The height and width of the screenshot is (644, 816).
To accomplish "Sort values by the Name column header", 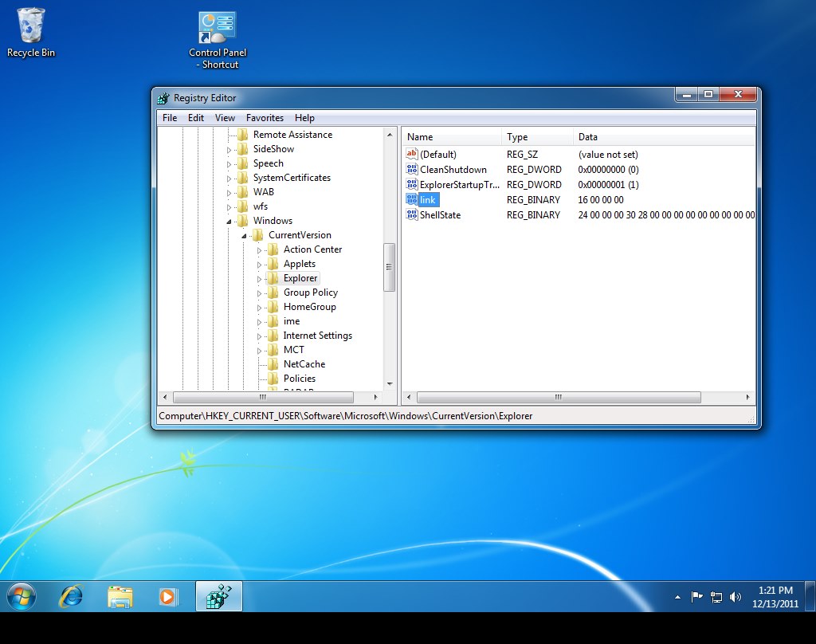I will pos(452,137).
